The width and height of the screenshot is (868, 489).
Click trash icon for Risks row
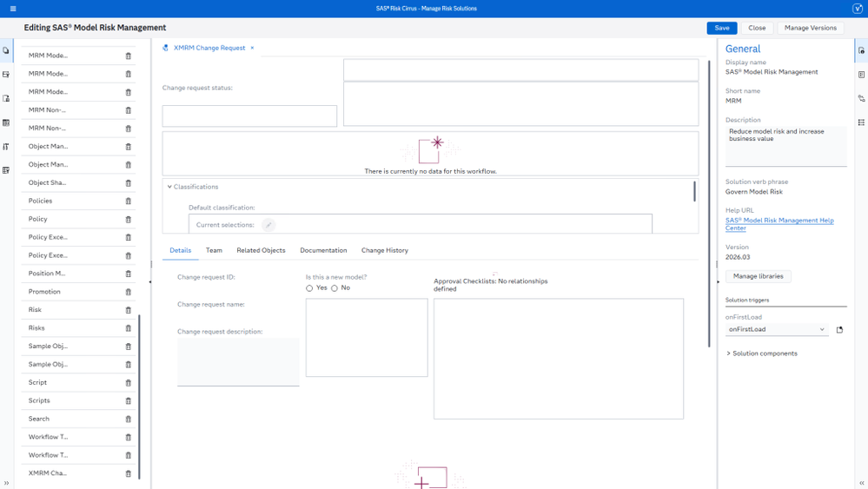coord(128,328)
